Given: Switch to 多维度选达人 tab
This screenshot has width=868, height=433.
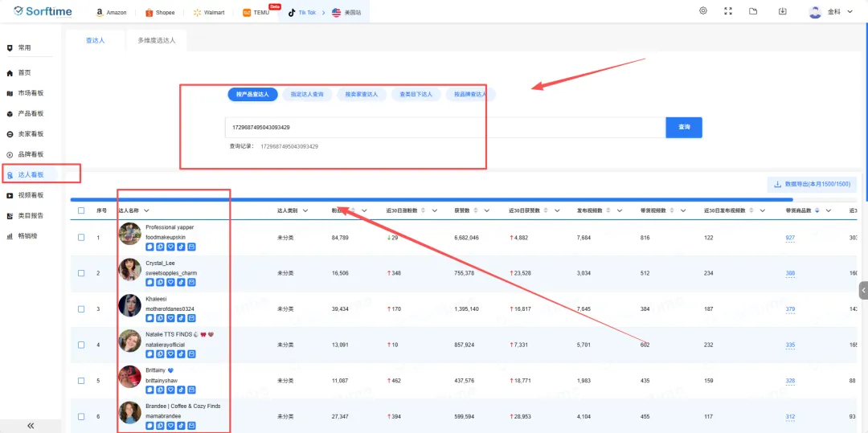Looking at the screenshot, I should (157, 40).
